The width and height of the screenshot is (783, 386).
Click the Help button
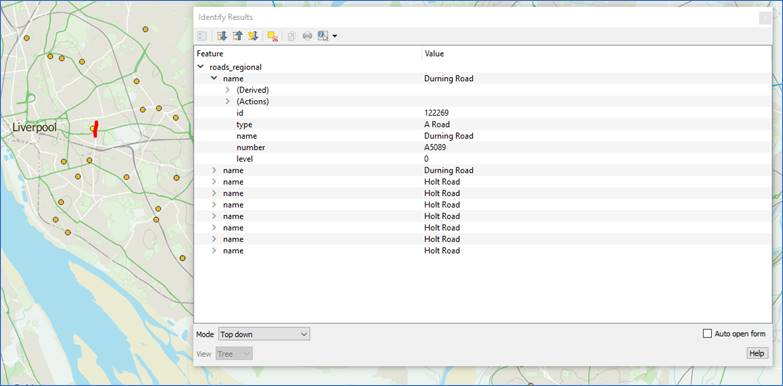pos(757,354)
